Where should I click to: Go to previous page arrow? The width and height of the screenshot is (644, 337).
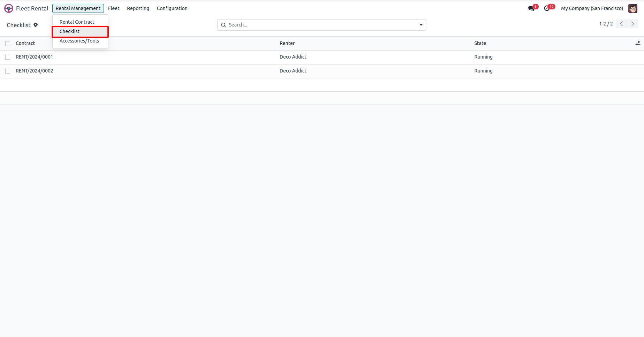(621, 24)
